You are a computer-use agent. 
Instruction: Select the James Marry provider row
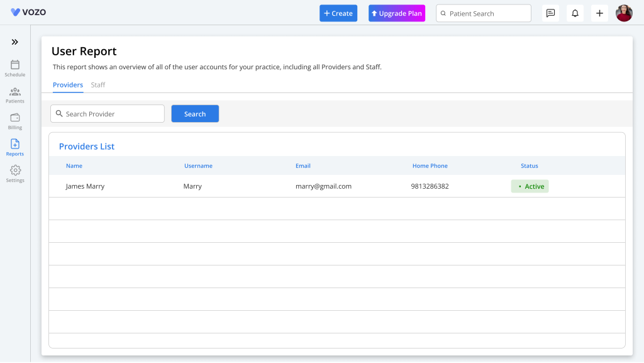click(x=86, y=186)
